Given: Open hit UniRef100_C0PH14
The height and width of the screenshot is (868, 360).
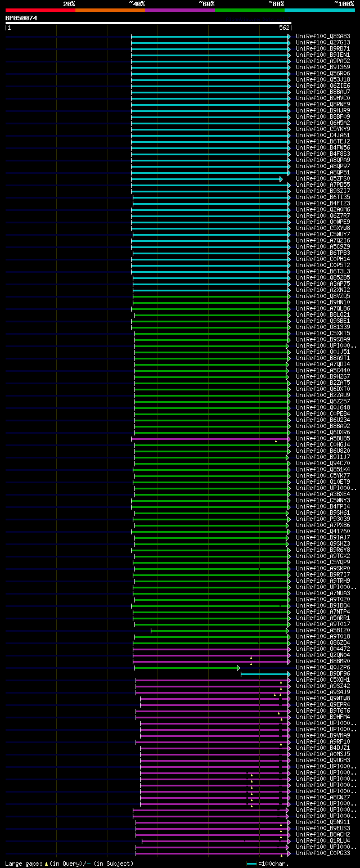Looking at the screenshot, I should 323,259.
